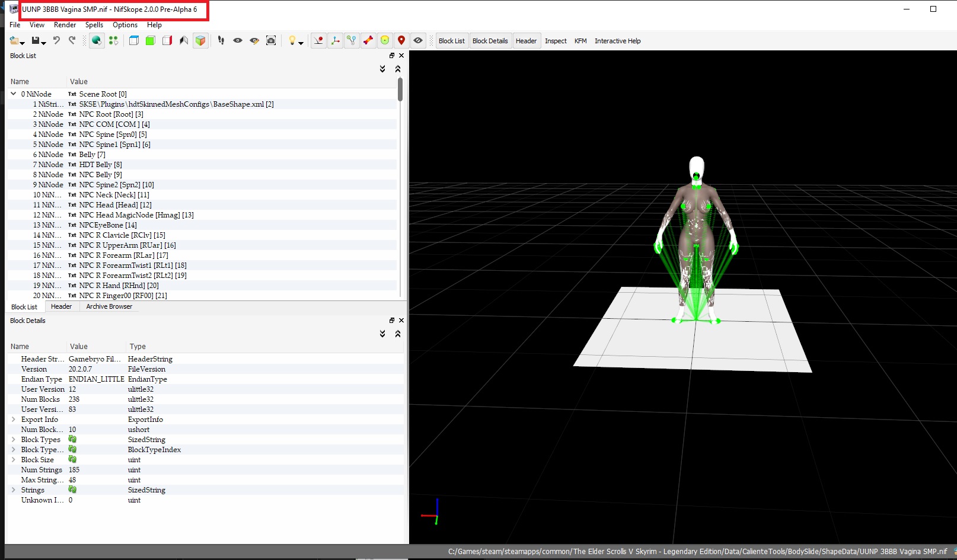Expand all rows in Block Details panel
The height and width of the screenshot is (560, 957).
point(382,334)
